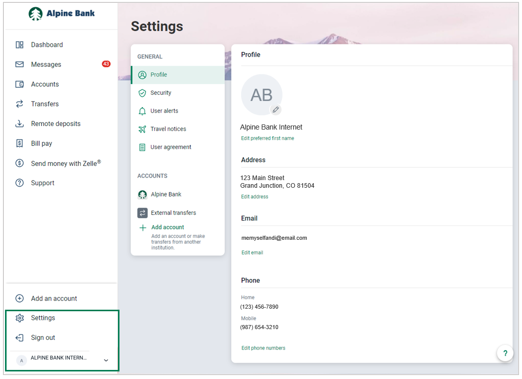
Task: Open Send money with Zelle
Action: coord(66,163)
